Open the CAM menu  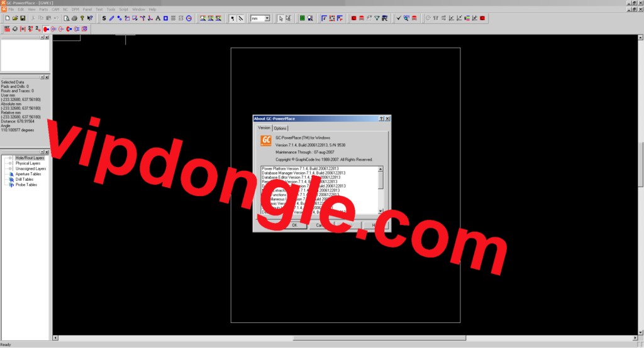coord(56,9)
